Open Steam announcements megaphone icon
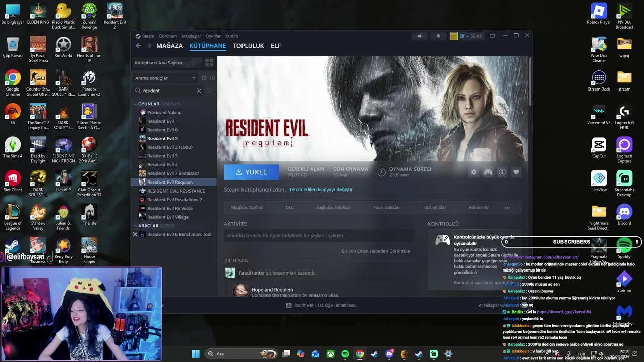The image size is (644, 362). coord(419,36)
